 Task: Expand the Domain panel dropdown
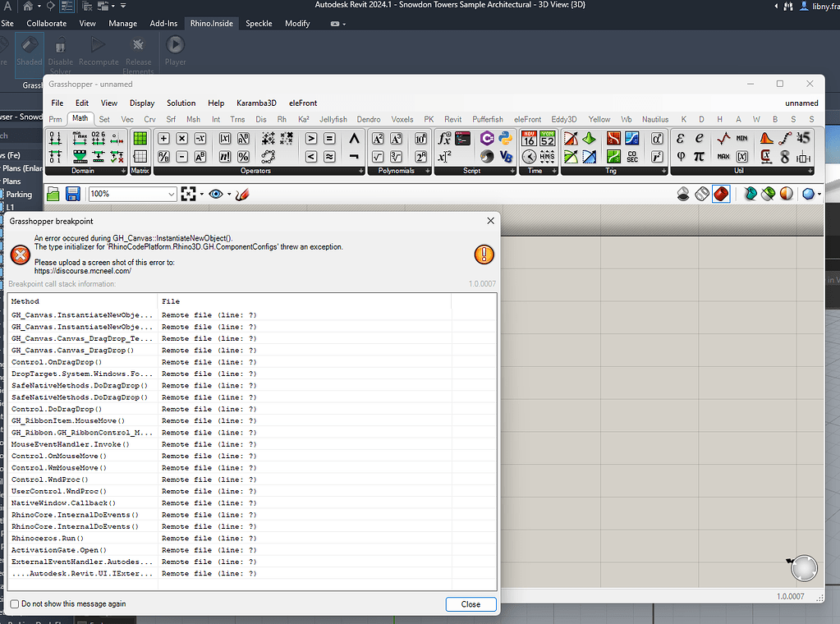[123, 171]
